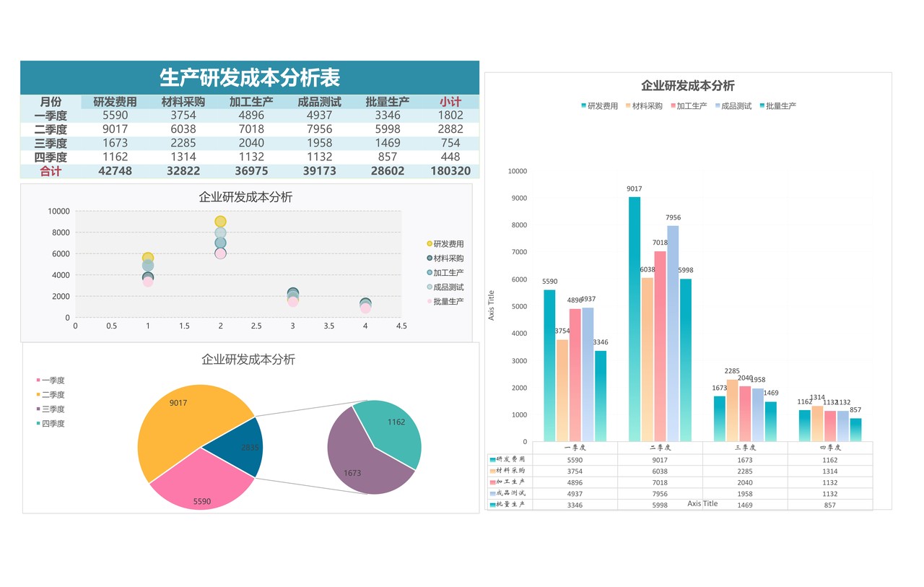Select the total cell 42748

coord(115,171)
